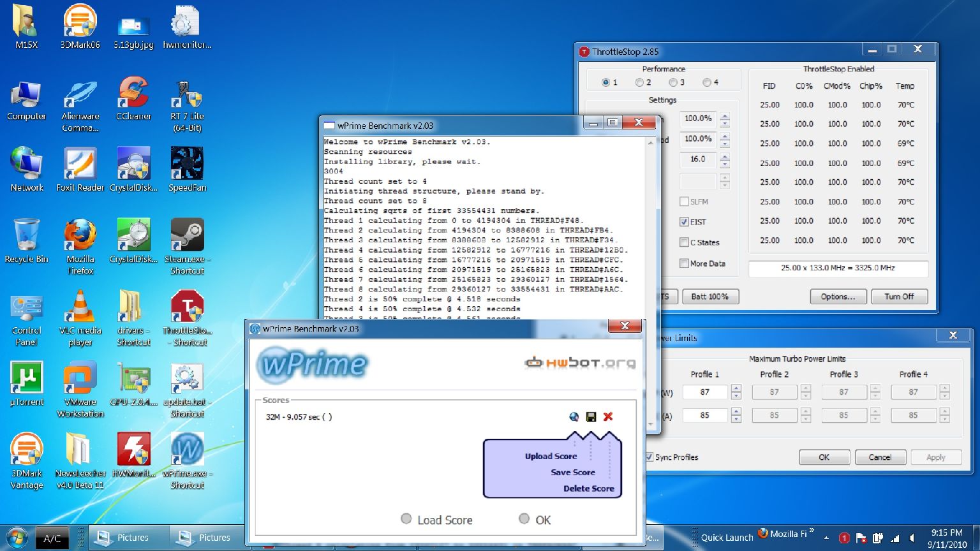Increase Profile 1 amp limit with up arrow
Screen dimensions: 980x551
coord(736,411)
